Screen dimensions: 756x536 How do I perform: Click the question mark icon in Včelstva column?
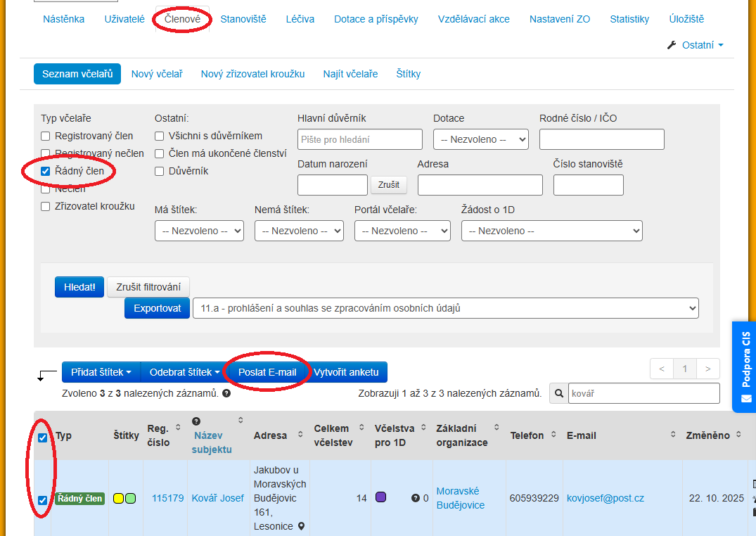(415, 498)
